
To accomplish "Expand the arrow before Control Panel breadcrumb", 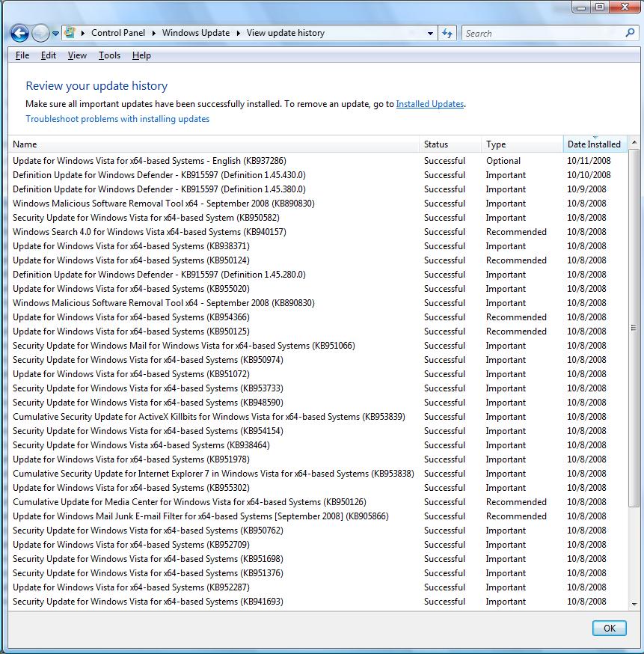I will (82, 34).
